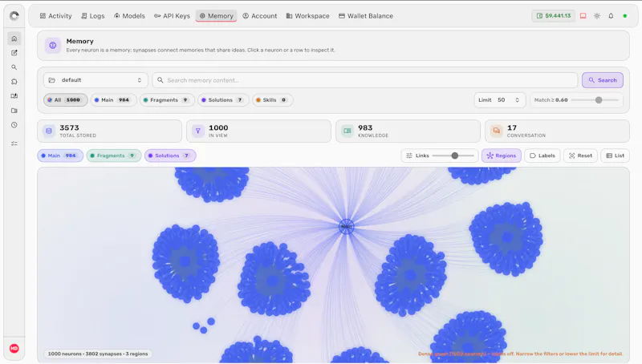Toggle the Solutions 7 region legend

click(170, 156)
